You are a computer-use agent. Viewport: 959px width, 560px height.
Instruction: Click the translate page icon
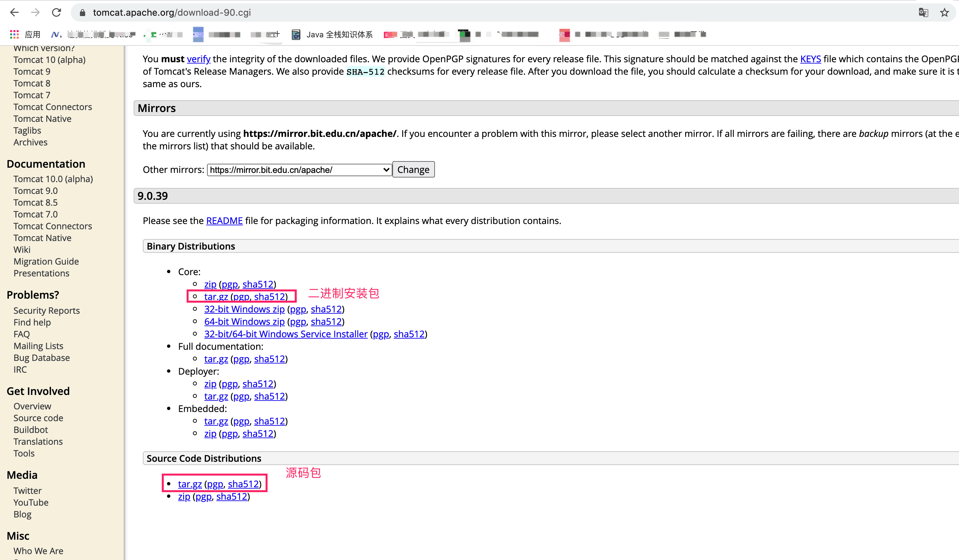pyautogui.click(x=923, y=12)
